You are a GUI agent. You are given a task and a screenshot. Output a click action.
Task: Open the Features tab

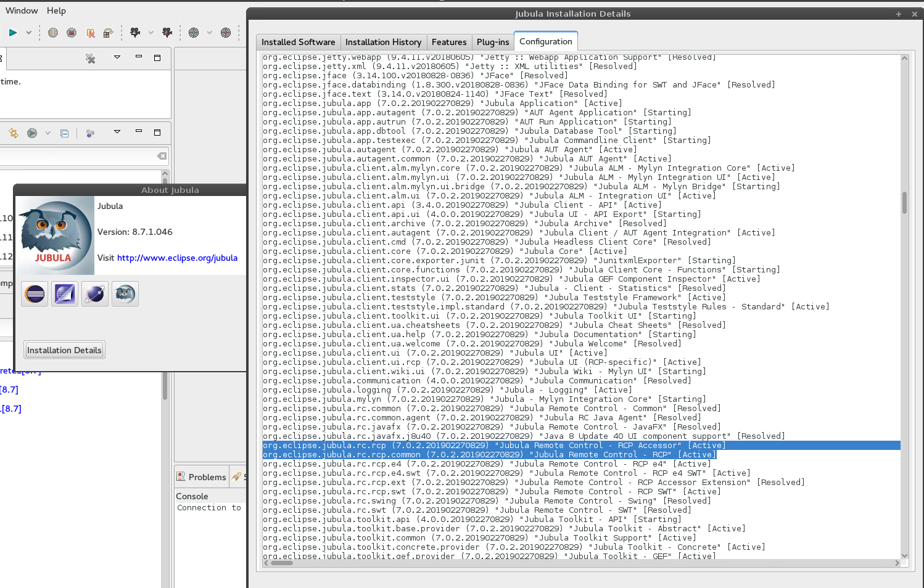click(449, 42)
